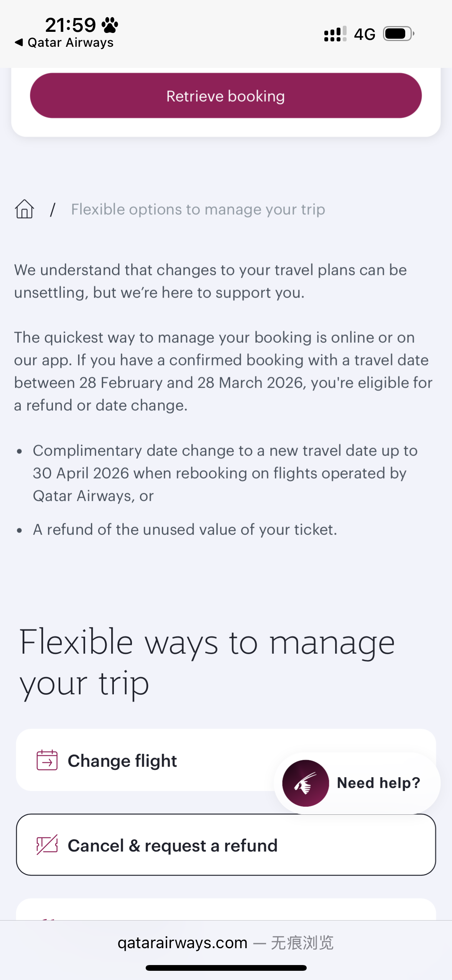
Task: Tap the Need help? label
Action: (378, 783)
